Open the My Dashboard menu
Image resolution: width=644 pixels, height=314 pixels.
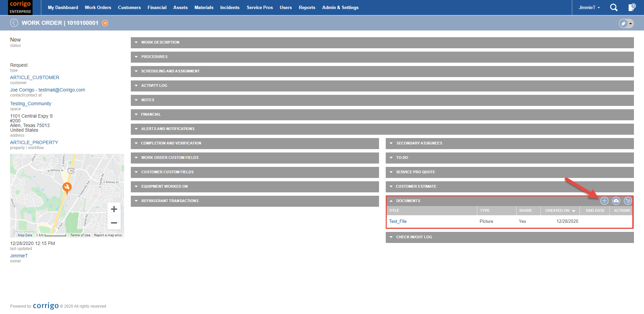coord(63,7)
